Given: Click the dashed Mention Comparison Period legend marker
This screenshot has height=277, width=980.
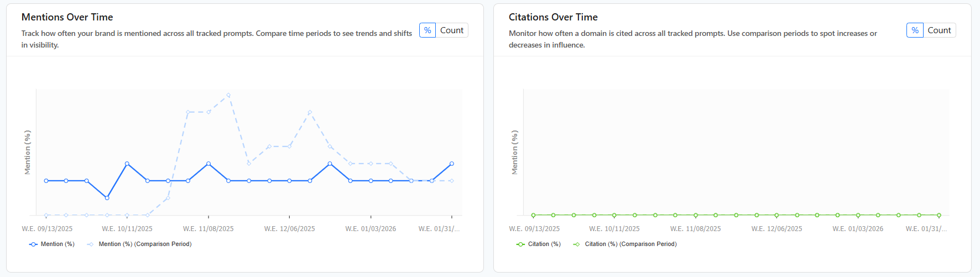Looking at the screenshot, I should (x=91, y=244).
